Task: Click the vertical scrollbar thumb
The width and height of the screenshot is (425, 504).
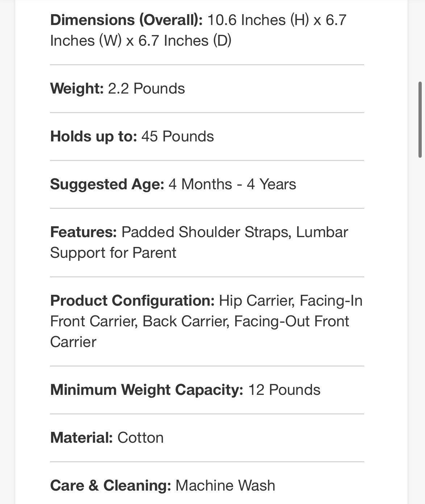Action: coord(420,120)
